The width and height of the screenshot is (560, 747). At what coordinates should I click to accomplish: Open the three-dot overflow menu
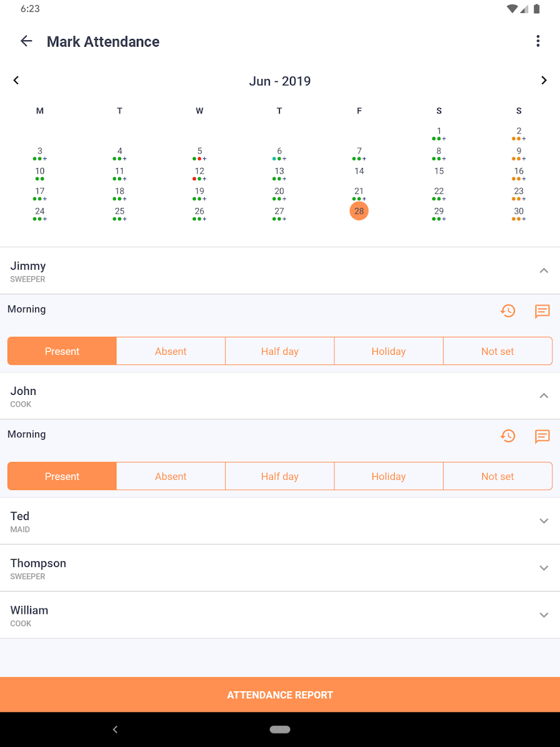538,41
